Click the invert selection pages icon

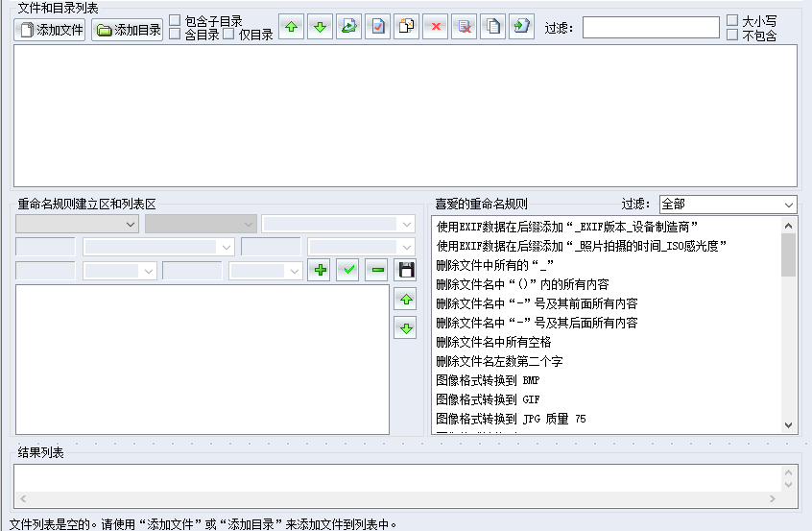[407, 27]
